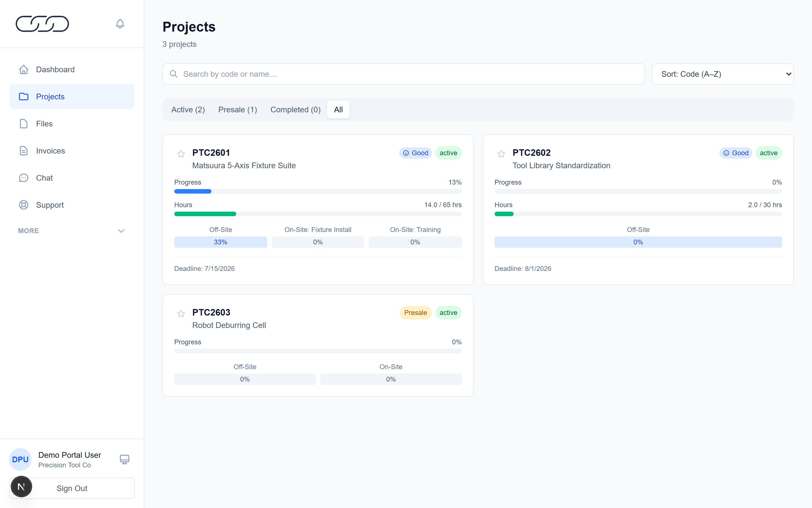Click the PTC2601 Off-Site 33% bar

pyautogui.click(x=220, y=242)
